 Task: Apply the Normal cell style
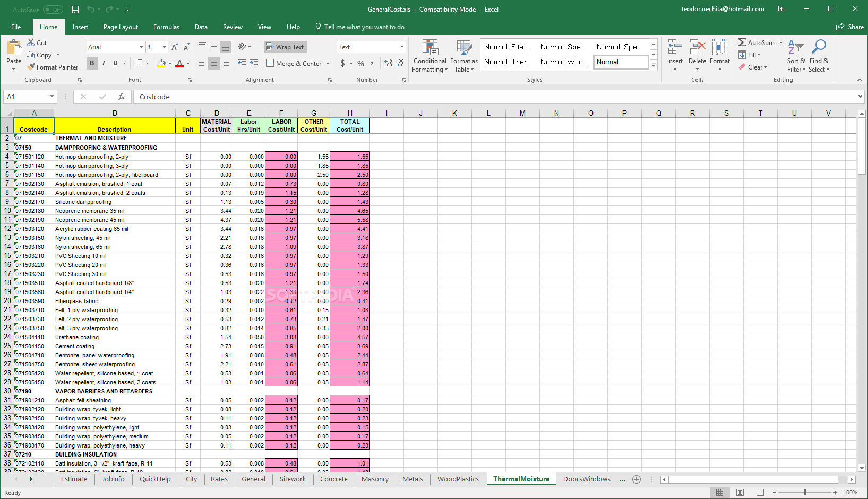pyautogui.click(x=621, y=62)
